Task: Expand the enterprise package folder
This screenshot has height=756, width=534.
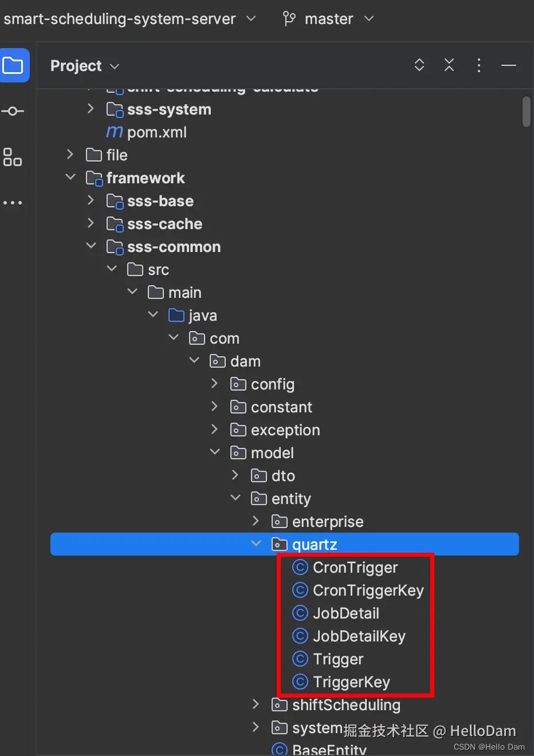Action: point(256,521)
